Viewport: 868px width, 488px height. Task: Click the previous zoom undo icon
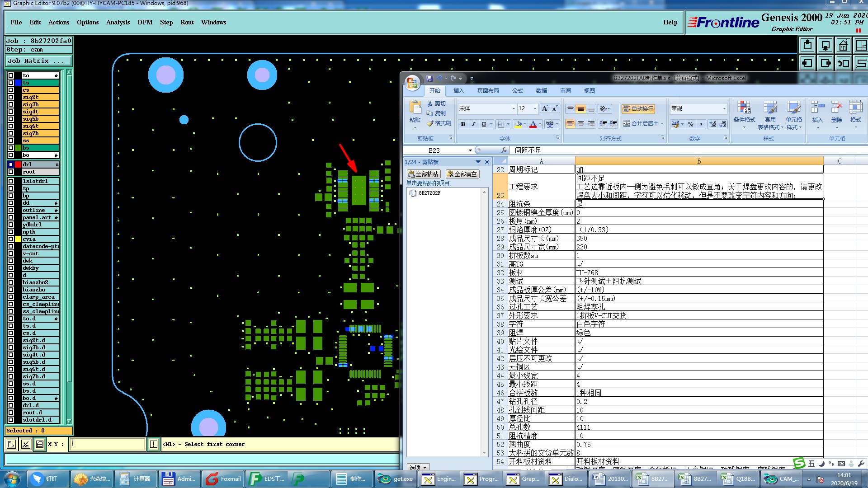coord(844,63)
